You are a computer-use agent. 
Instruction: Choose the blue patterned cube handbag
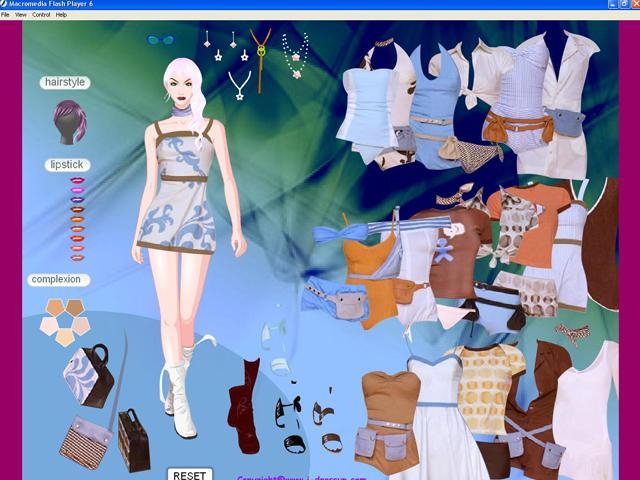tap(87, 375)
